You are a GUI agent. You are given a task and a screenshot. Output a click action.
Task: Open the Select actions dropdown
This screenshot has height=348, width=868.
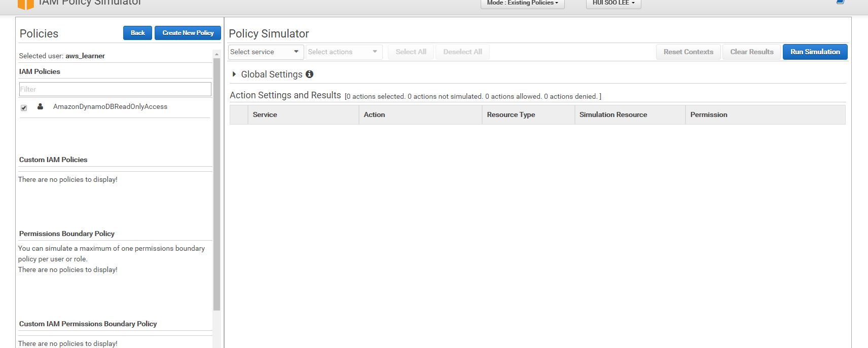(344, 52)
